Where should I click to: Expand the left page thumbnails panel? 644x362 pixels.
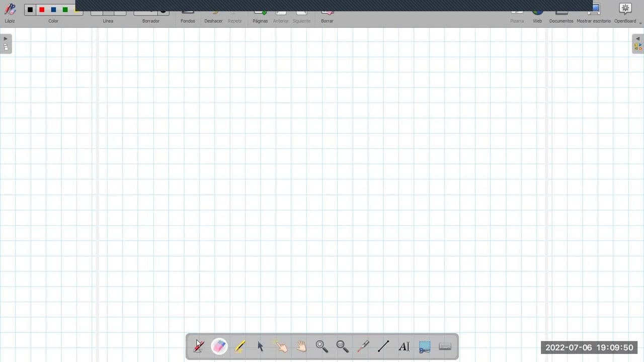pyautogui.click(x=6, y=43)
